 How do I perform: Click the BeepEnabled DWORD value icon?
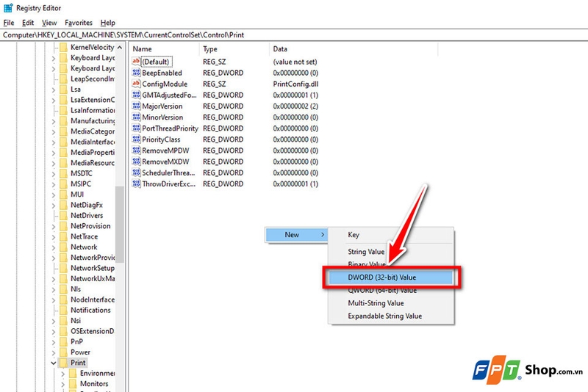pyautogui.click(x=136, y=73)
